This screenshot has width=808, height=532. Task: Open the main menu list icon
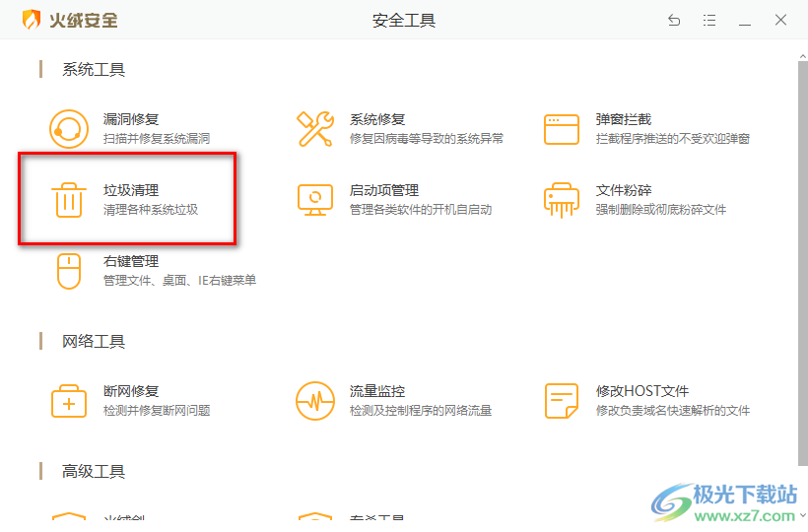(709, 20)
